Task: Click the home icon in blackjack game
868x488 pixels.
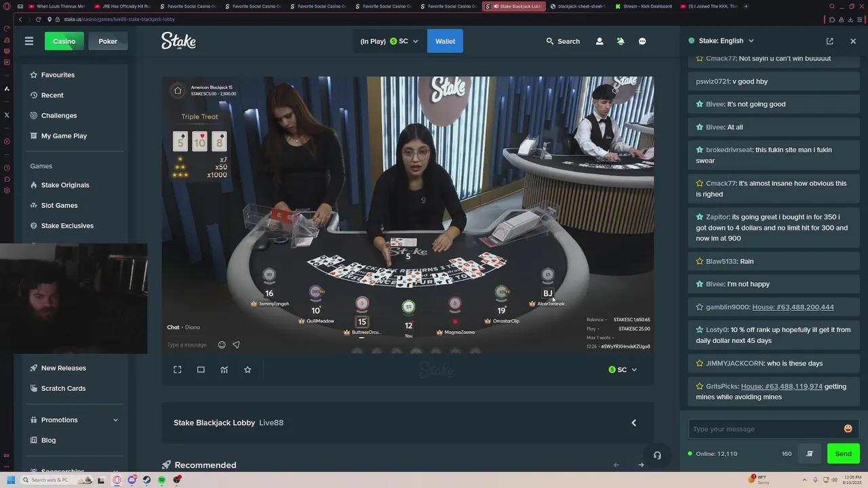Action: 178,90
